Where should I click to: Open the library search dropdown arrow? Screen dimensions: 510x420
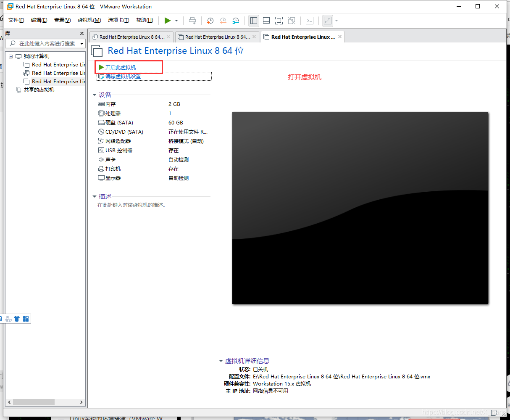pos(81,44)
